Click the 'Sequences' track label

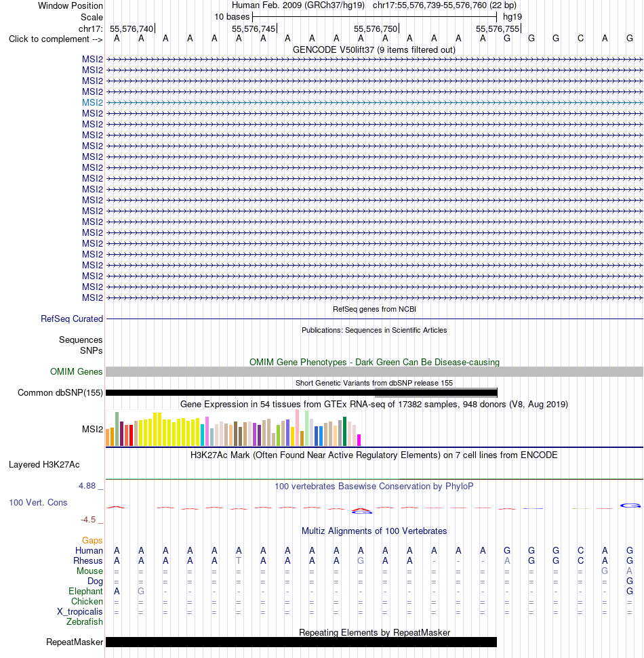coord(81,340)
